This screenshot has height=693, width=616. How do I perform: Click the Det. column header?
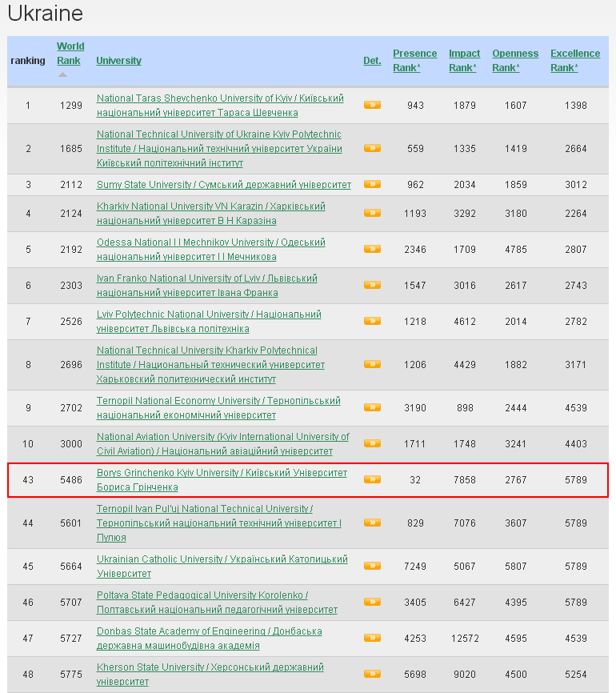pyautogui.click(x=372, y=61)
